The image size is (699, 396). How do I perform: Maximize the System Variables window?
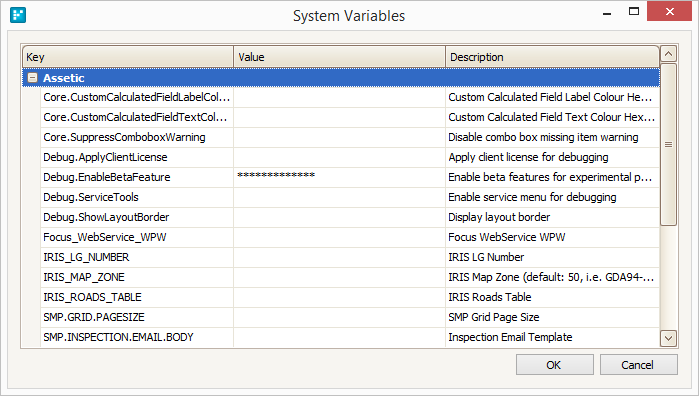pos(634,11)
